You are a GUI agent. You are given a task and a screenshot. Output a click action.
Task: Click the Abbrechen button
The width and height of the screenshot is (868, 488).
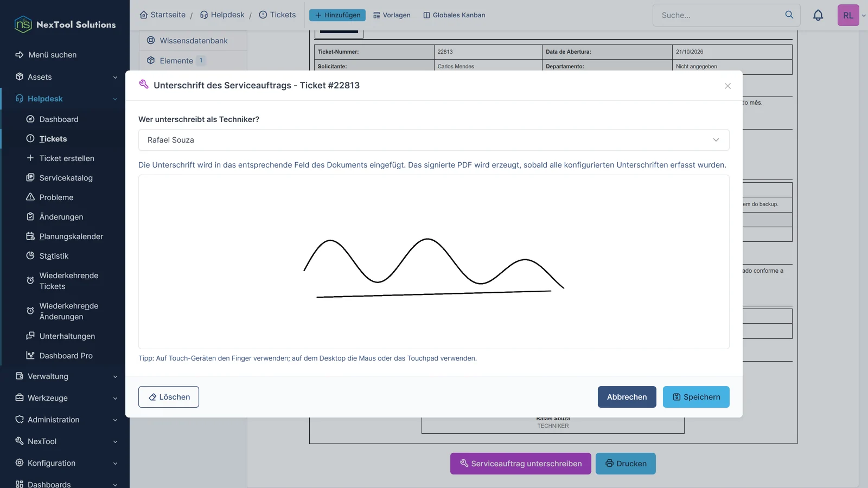(x=627, y=397)
